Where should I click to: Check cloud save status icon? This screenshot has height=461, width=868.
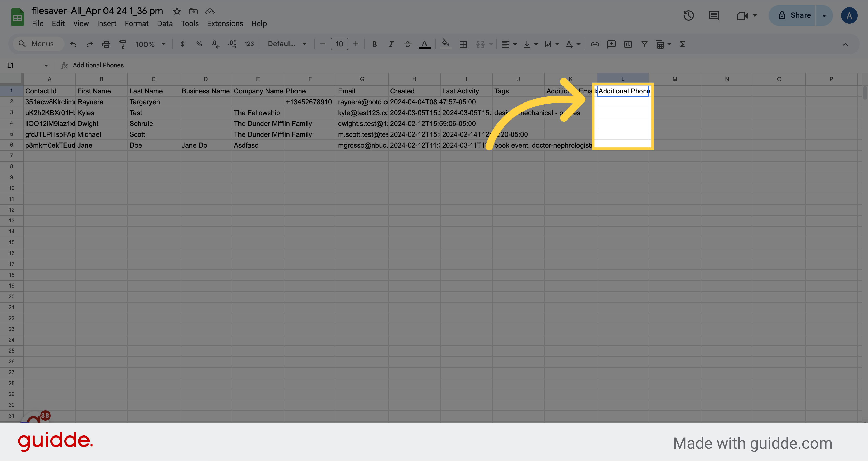tap(210, 11)
